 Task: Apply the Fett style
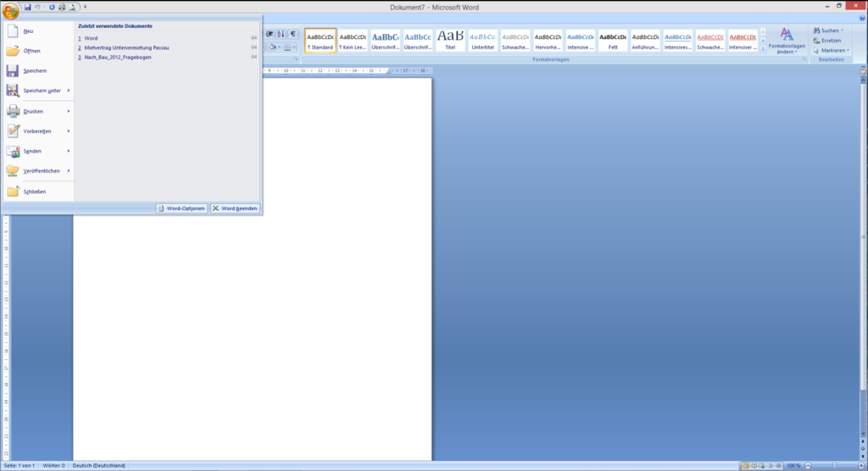pos(613,41)
